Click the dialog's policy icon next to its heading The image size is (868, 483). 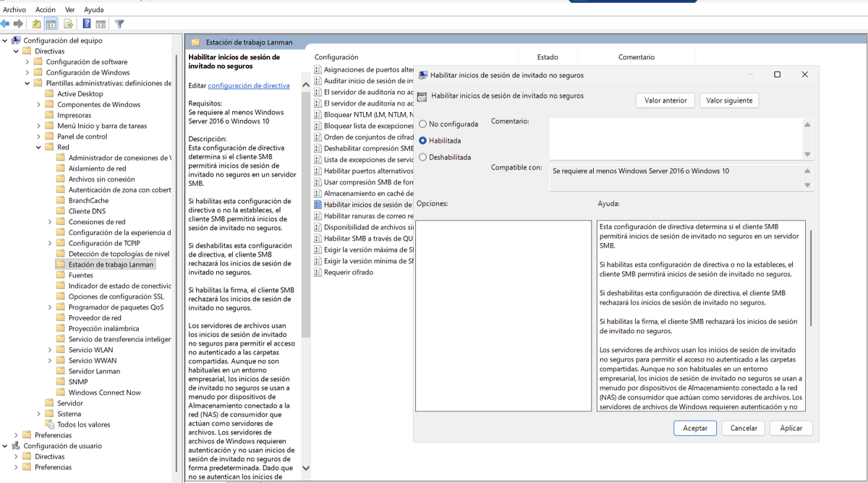422,97
